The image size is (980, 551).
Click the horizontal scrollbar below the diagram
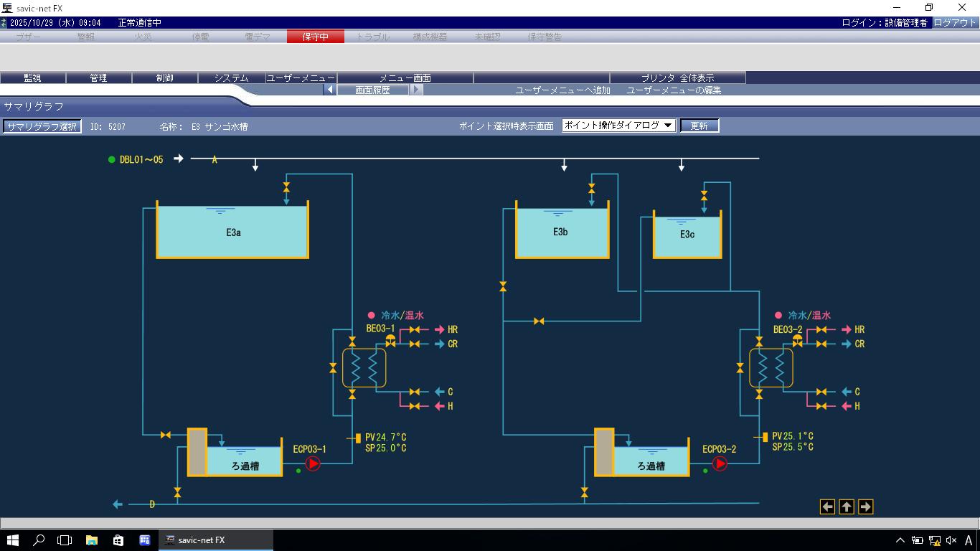[x=490, y=523]
